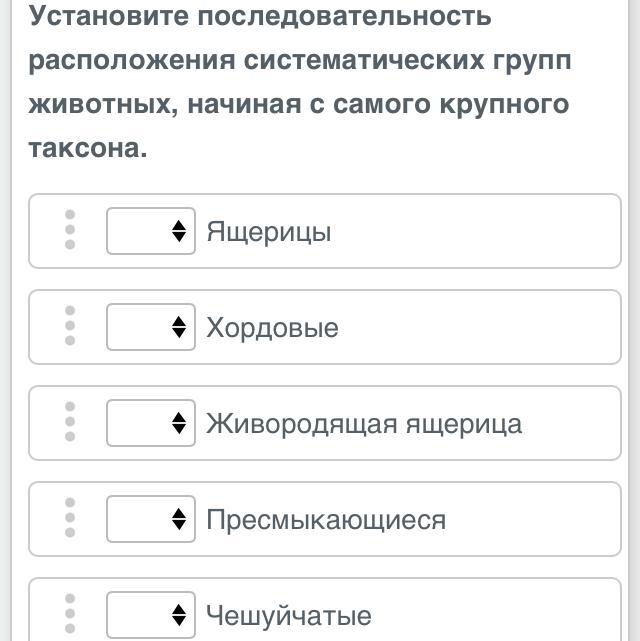
Task: Click the question text about таксона
Action: coord(300,81)
